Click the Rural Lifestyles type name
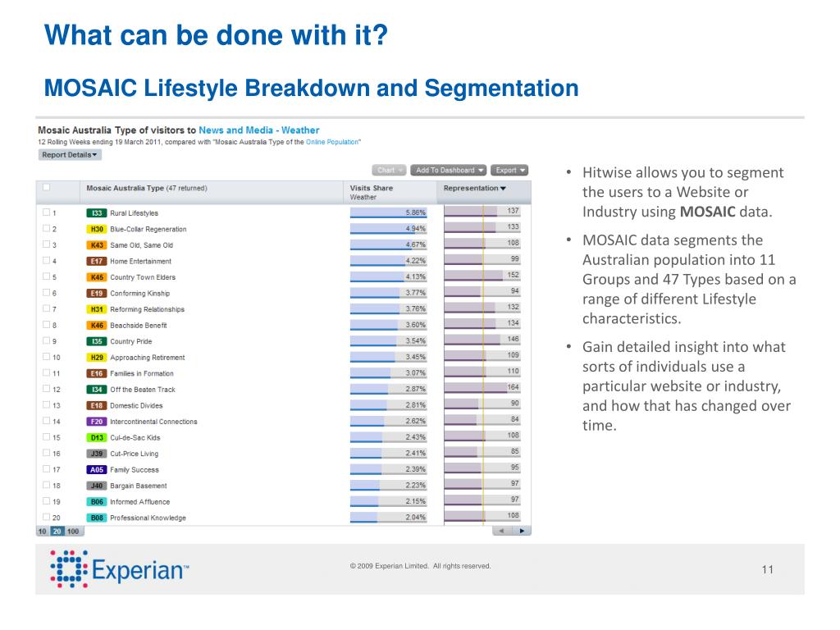Viewport: 840px width, 630px height. (x=134, y=213)
